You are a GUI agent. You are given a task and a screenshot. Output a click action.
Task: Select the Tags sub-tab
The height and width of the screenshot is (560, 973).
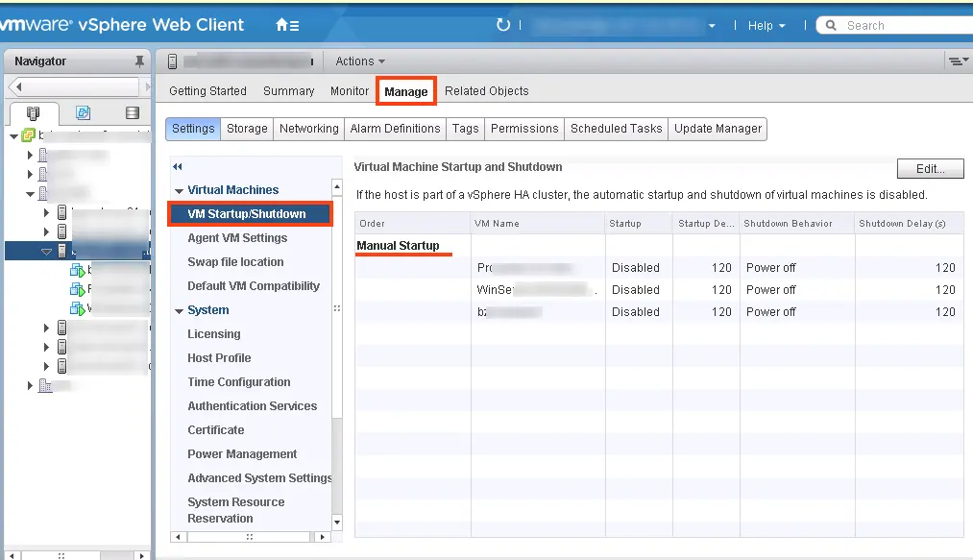coord(466,129)
